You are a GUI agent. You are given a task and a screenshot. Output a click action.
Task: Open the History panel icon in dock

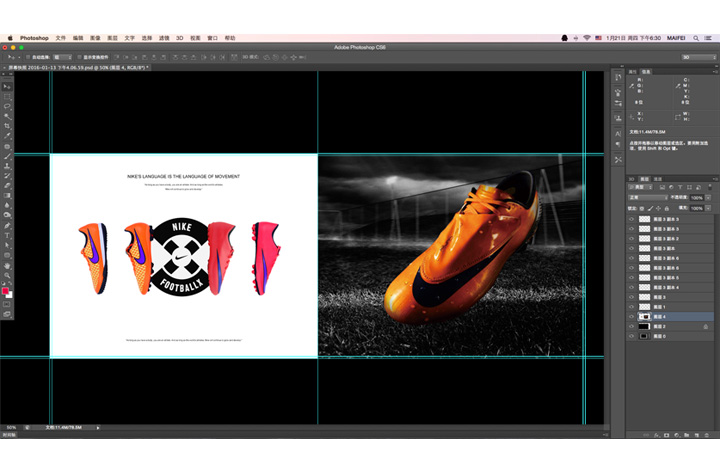[618, 77]
